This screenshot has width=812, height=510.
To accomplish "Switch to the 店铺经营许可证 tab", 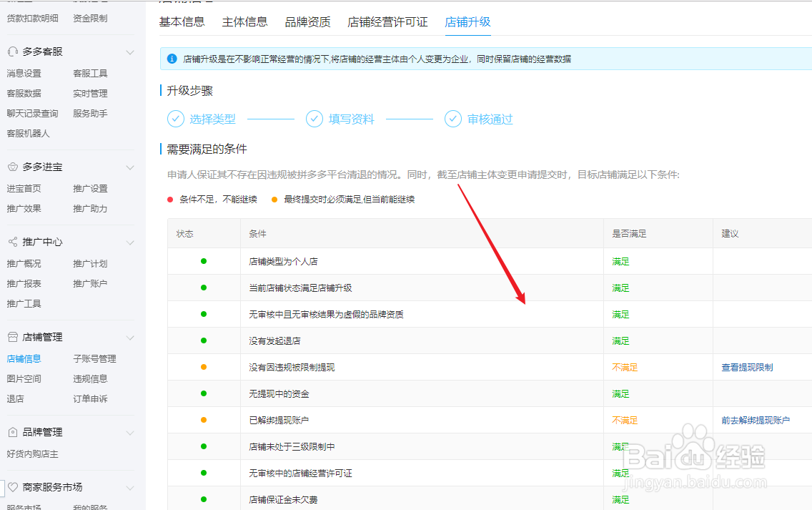I will coord(388,21).
